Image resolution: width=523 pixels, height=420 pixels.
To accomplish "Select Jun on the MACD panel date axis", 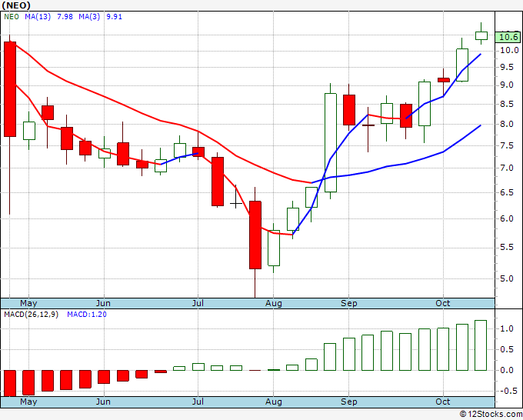I will (x=103, y=402).
